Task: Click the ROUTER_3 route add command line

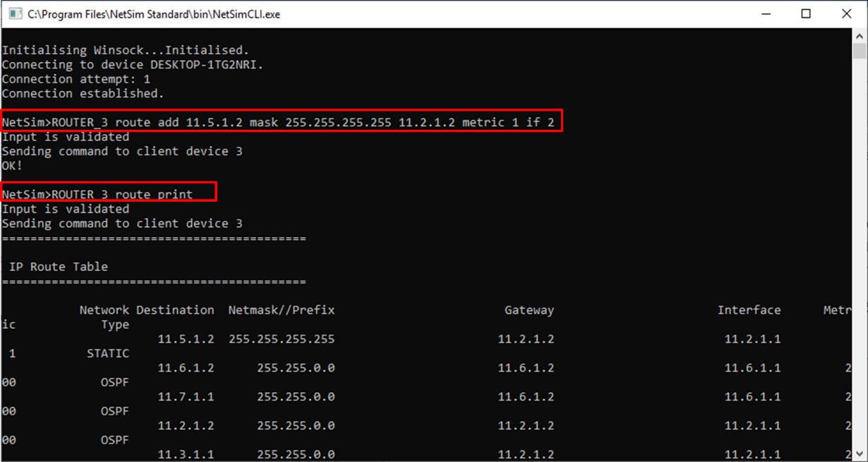Action: tap(282, 122)
